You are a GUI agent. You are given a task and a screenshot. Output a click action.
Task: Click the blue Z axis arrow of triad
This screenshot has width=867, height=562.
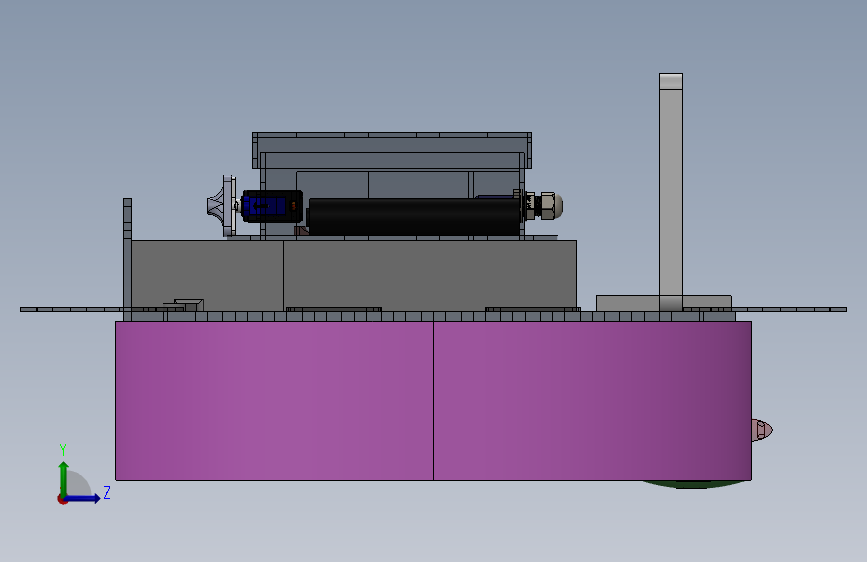83,498
